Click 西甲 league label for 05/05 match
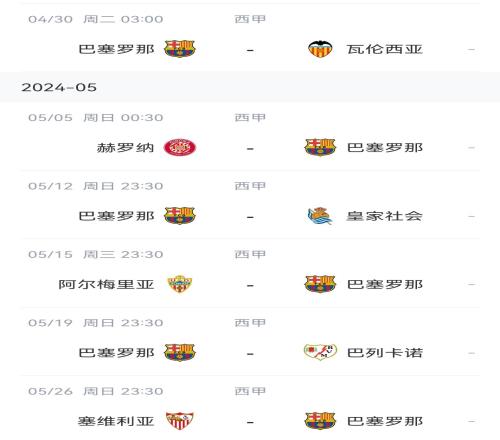500x440 pixels. click(x=250, y=117)
